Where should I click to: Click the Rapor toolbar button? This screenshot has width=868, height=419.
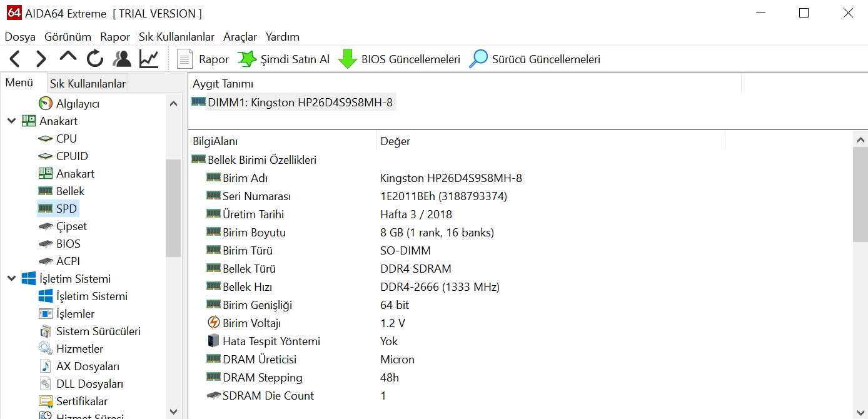(x=203, y=59)
